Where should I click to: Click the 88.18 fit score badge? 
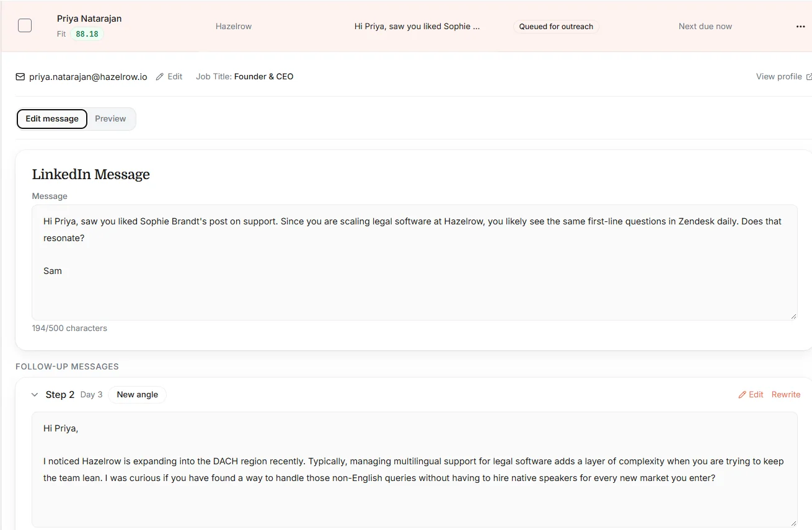click(87, 34)
